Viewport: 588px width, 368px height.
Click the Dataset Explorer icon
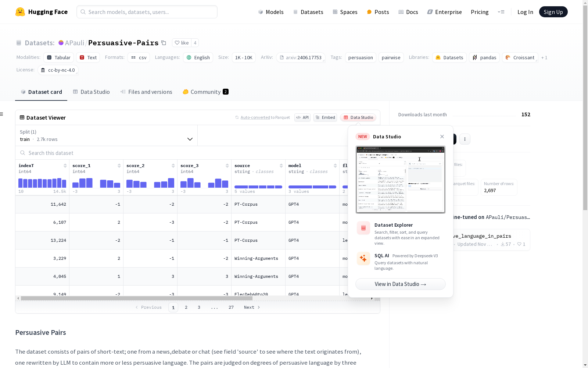363,228
